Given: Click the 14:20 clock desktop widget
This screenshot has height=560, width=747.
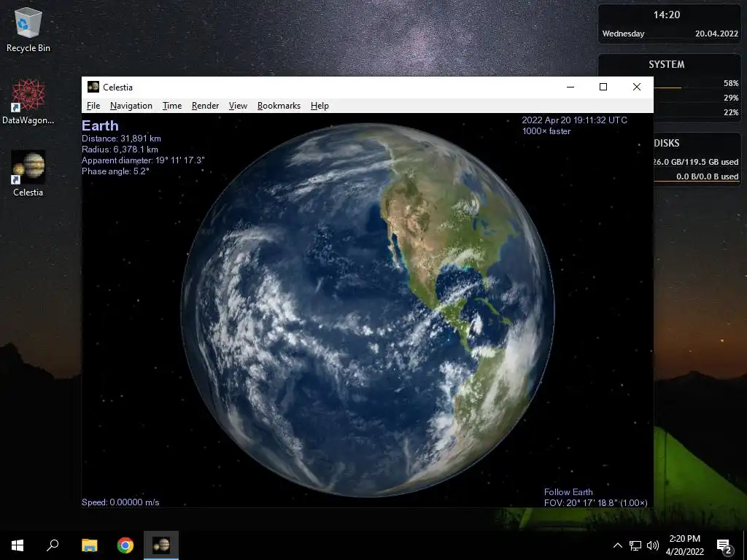Looking at the screenshot, I should click(667, 15).
